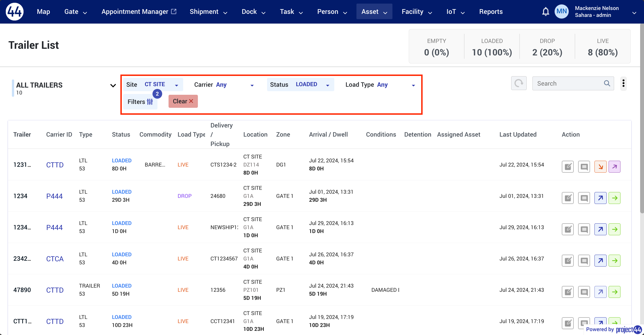Click the MN user avatar

pyautogui.click(x=562, y=11)
